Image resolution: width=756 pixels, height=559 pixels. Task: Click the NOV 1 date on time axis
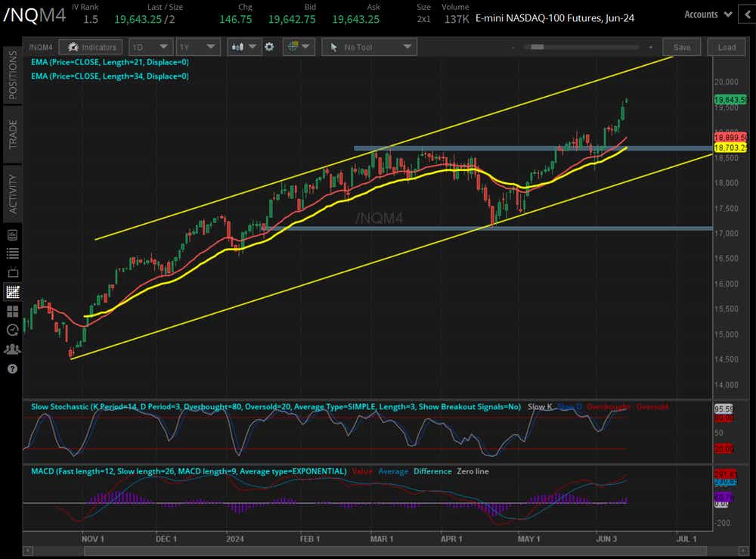(x=92, y=539)
